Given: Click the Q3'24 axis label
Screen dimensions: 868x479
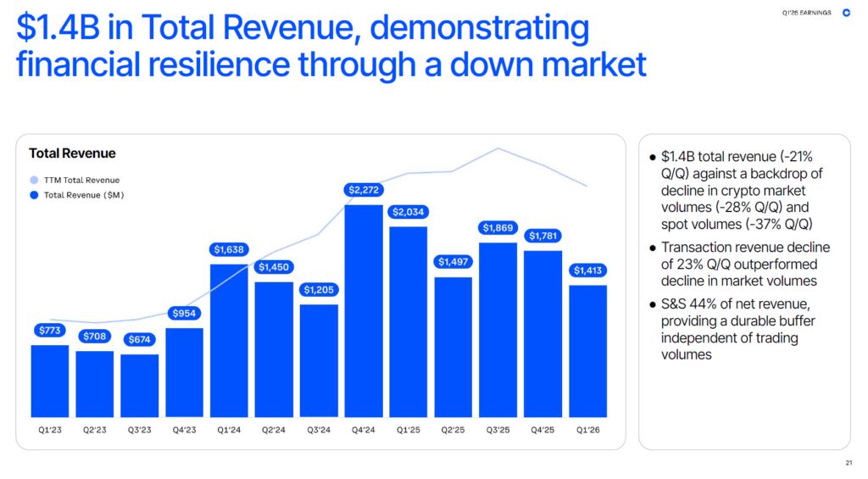Looking at the screenshot, I should coord(319,430).
